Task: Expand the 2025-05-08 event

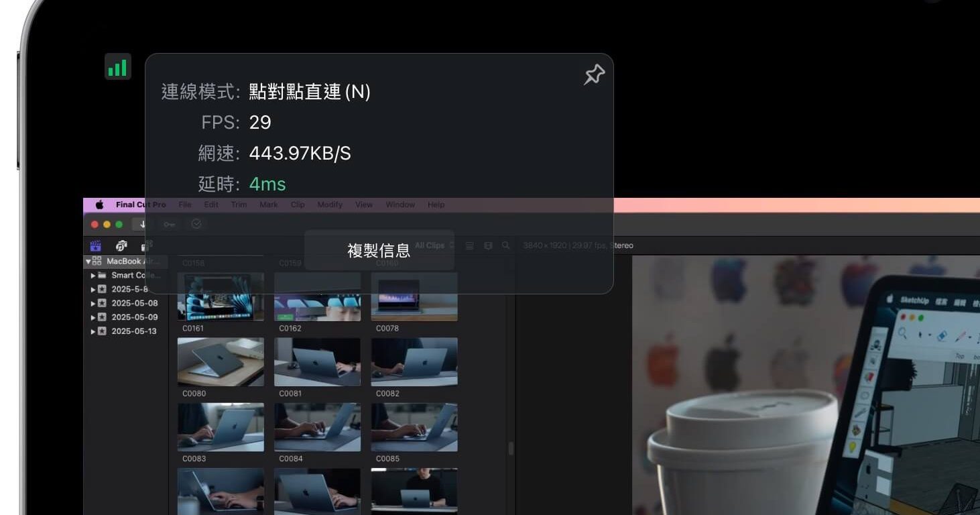Action: (x=93, y=303)
